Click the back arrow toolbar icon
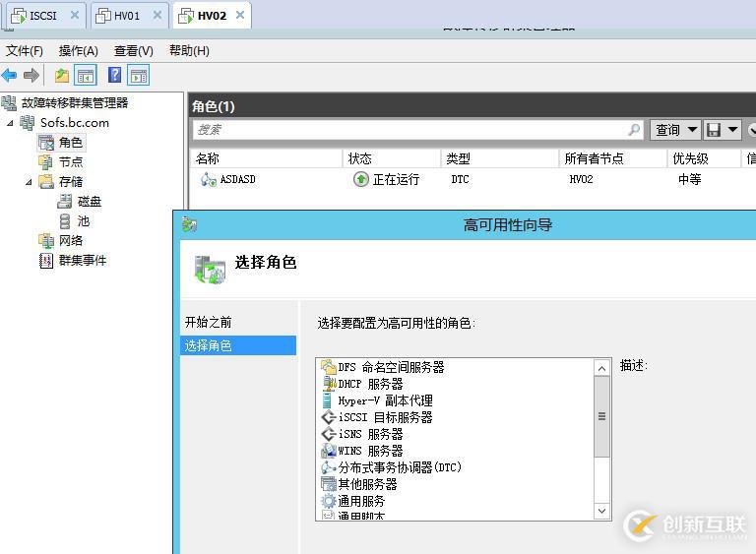Screen dimensions: 756x554 point(9,75)
